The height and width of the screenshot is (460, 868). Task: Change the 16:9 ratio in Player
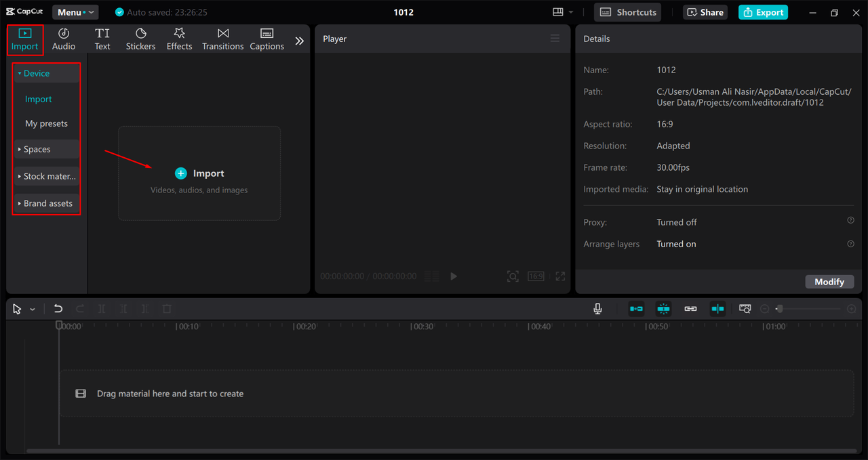click(536, 276)
